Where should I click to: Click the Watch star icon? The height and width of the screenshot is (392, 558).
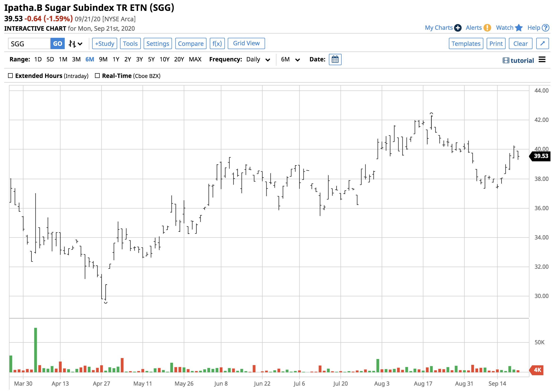coord(518,28)
